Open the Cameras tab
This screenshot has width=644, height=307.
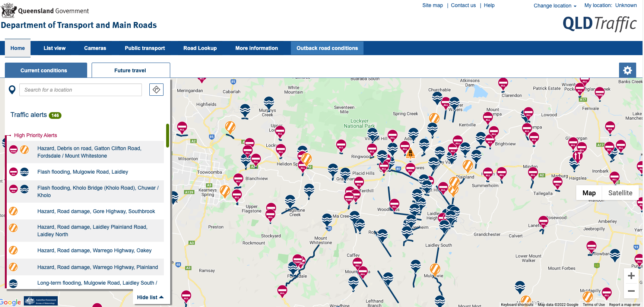(95, 48)
